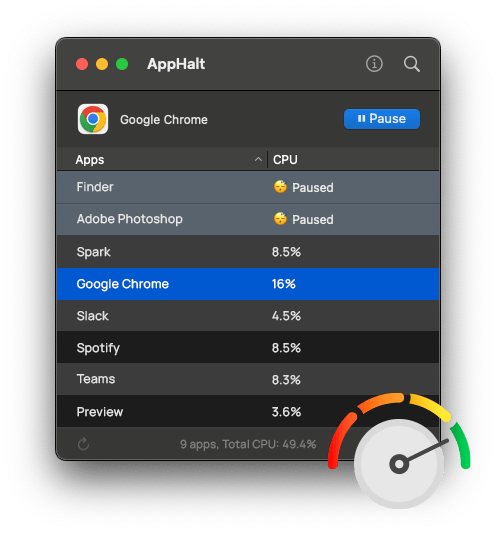Click the Google Chrome app icon

[93, 119]
